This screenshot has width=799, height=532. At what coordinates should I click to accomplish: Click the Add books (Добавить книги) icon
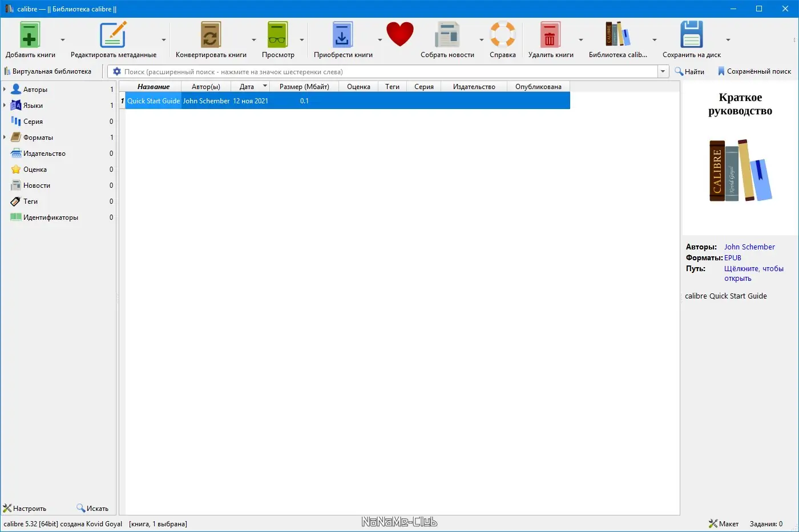(x=30, y=35)
